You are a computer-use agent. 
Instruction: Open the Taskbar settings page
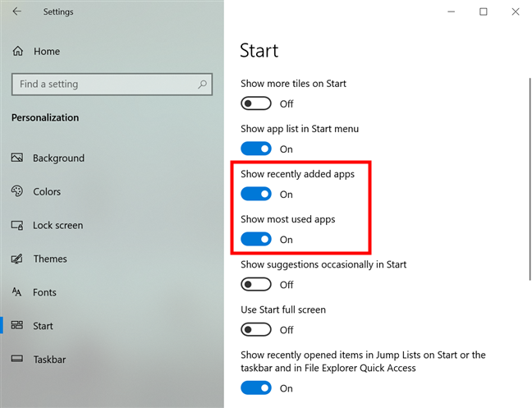click(x=49, y=360)
